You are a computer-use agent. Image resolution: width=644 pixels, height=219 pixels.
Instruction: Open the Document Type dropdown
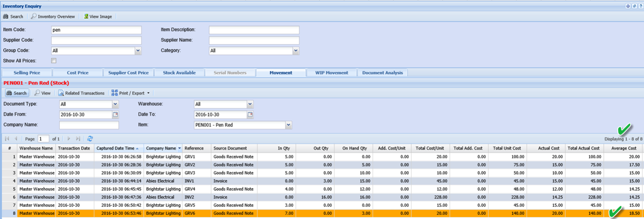tap(115, 104)
